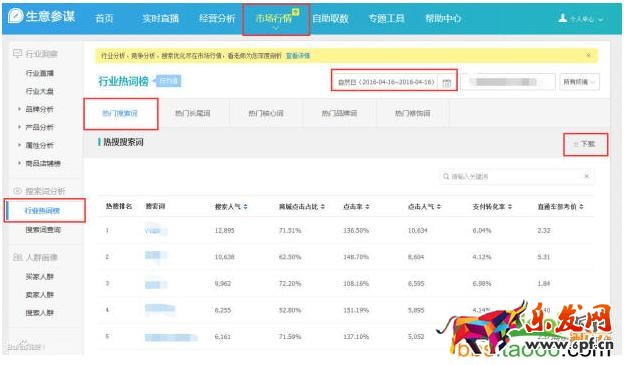Dismiss the yellow notification banner
624x365 pixels.
tap(588, 55)
